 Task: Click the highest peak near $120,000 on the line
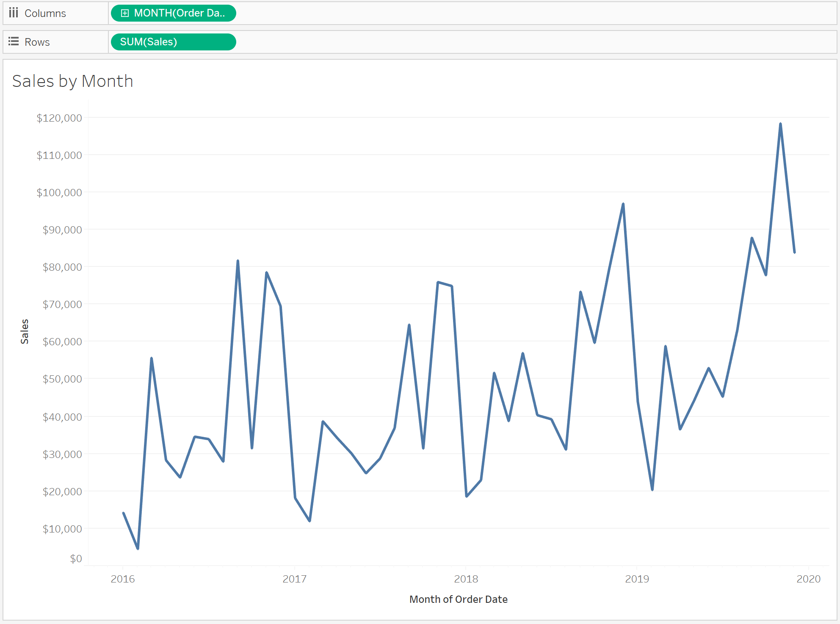(780, 124)
